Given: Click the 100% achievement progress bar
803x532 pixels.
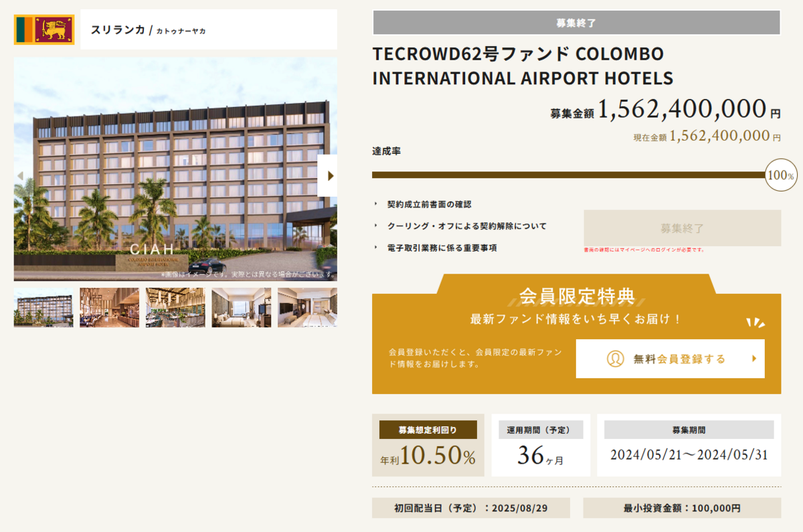Looking at the screenshot, I should click(x=569, y=175).
